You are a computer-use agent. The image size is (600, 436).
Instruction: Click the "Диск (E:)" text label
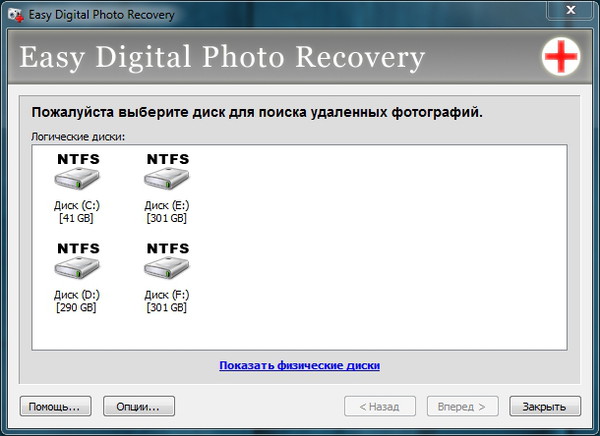click(166, 205)
